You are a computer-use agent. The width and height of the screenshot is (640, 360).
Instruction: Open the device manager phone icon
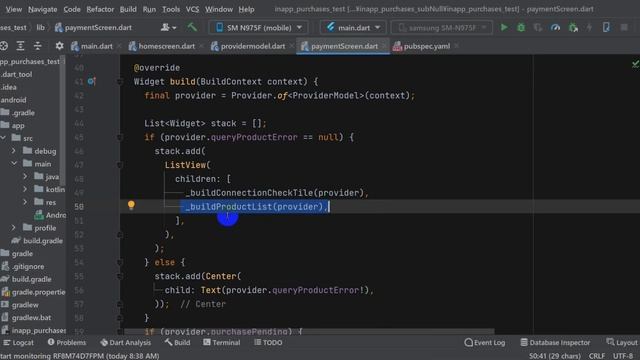606,27
